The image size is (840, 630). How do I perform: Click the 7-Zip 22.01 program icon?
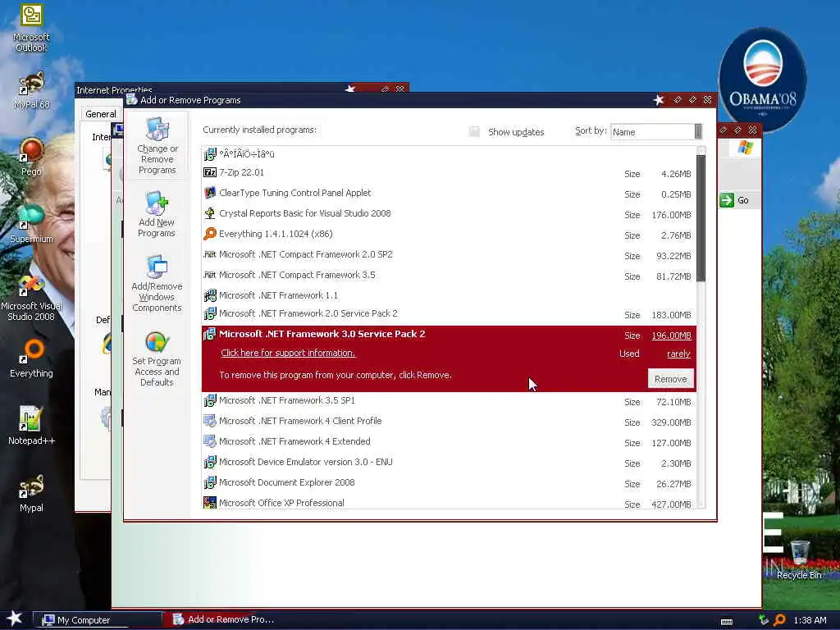(210, 172)
